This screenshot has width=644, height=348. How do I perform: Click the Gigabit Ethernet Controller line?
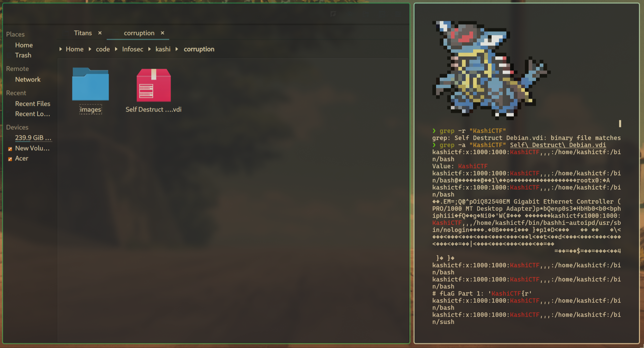pos(526,201)
